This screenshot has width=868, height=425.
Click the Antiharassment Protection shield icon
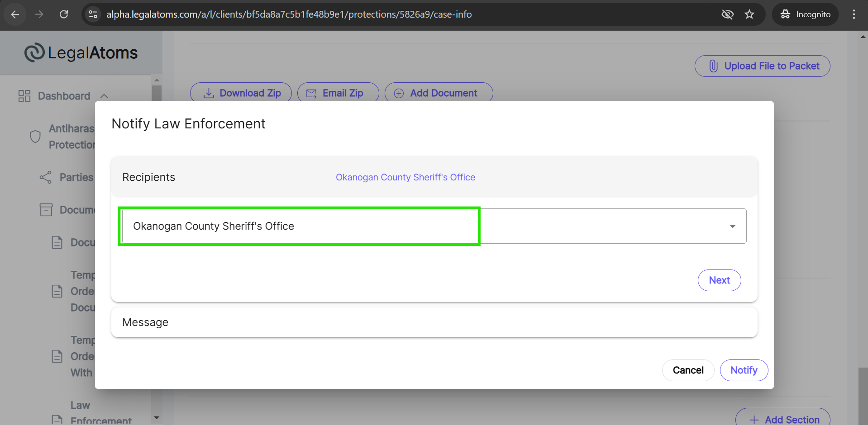click(35, 137)
